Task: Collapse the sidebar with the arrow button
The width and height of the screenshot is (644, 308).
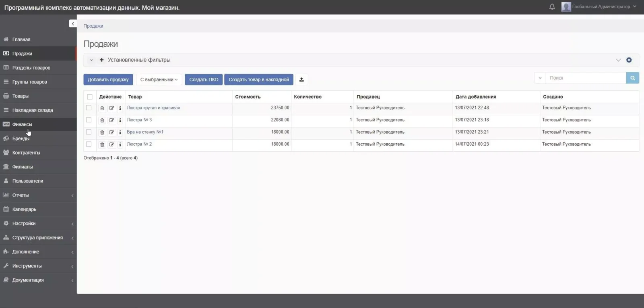Action: 73,24
